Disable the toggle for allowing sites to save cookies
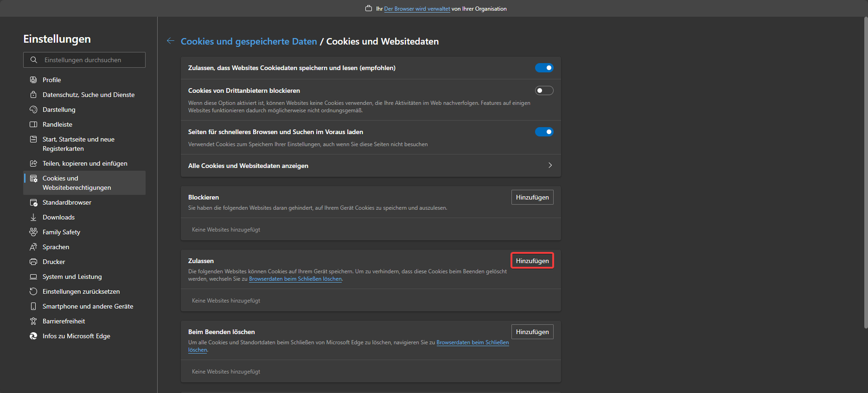This screenshot has height=393, width=868. pos(544,68)
